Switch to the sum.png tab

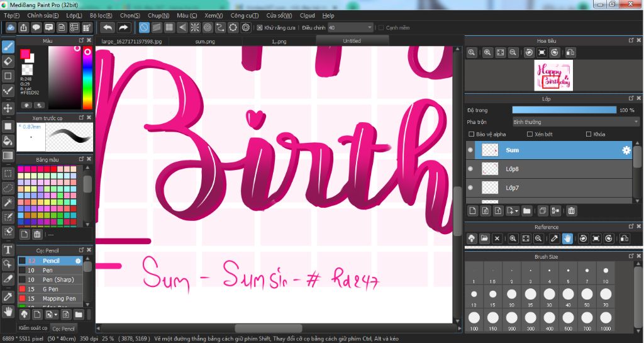point(205,42)
